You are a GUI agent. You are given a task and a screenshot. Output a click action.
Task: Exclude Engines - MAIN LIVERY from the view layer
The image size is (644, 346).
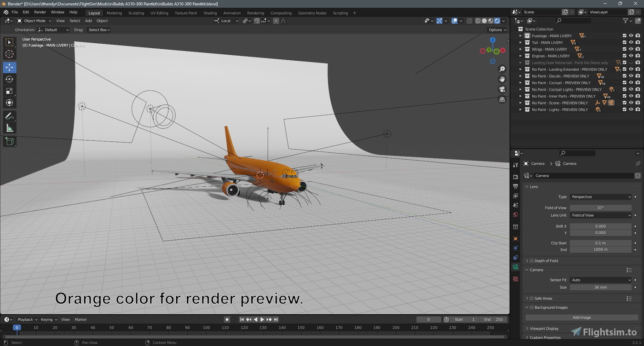click(x=624, y=56)
